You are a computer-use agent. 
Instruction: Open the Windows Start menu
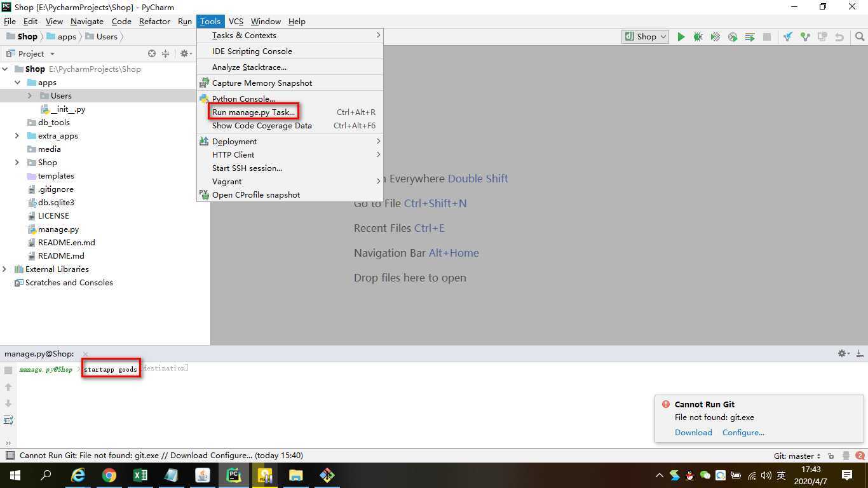click(x=15, y=475)
